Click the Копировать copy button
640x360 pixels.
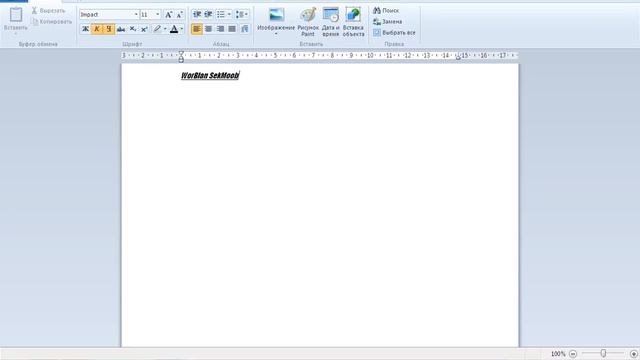tap(52, 22)
